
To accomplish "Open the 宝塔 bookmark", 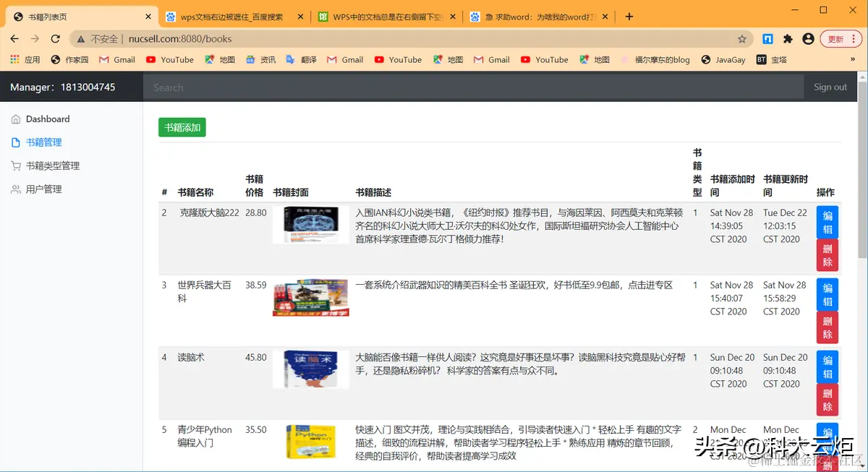I will click(772, 60).
